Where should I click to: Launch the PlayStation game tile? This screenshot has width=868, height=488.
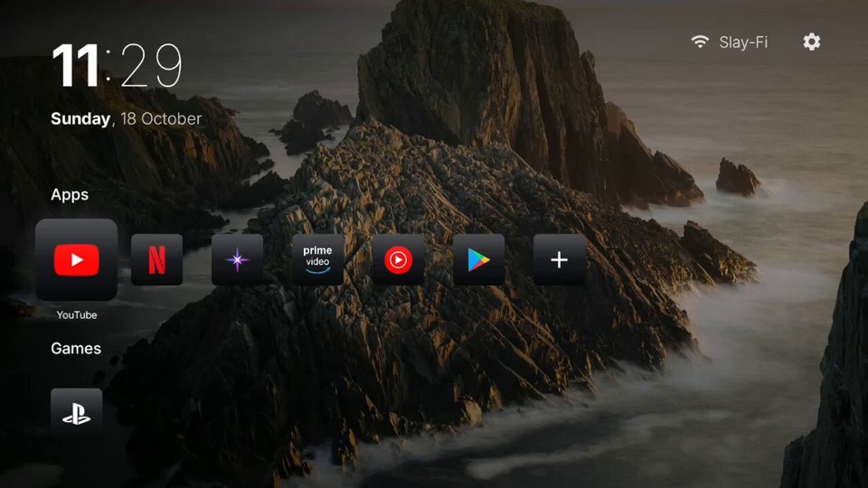coord(76,410)
